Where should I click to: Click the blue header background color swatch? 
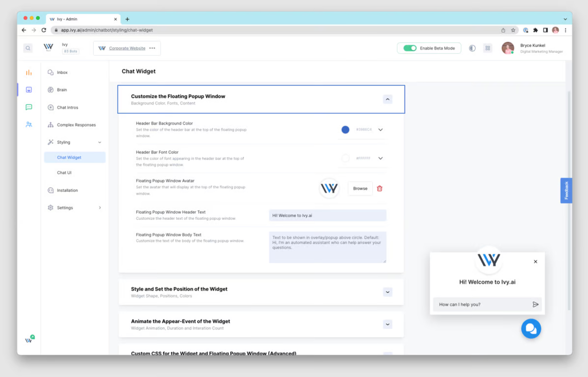345,130
